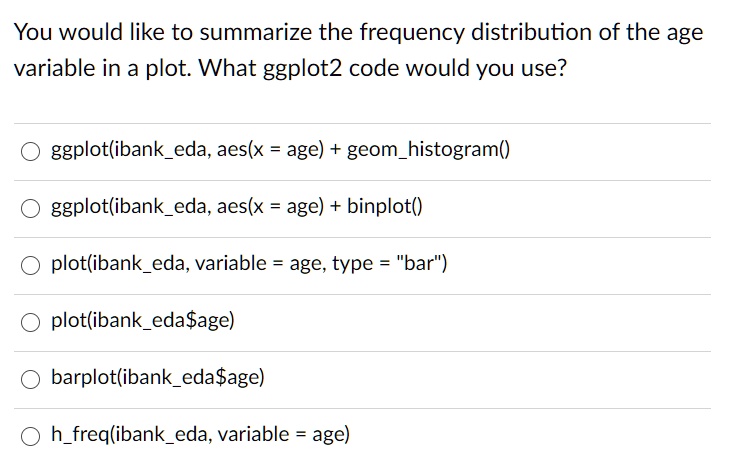Click "ggplot(ibank_eda" at start of second option
Viewport: 732px width, 467px height.
coord(129,206)
